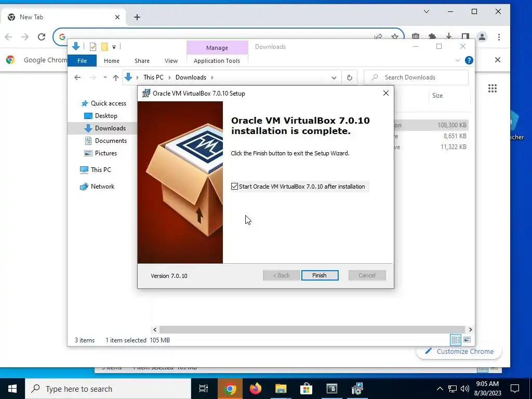The image size is (532, 399).
Task: Open Chrome tab search dropdown
Action: pos(427,11)
